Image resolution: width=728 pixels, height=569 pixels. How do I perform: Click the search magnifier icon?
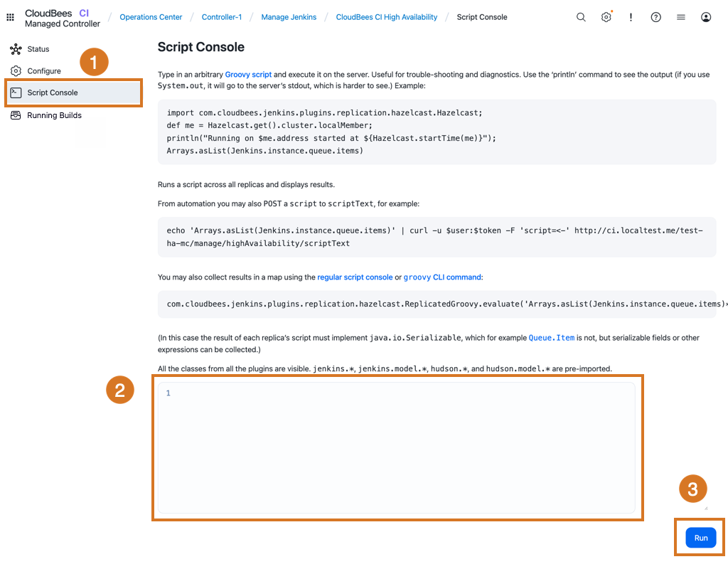tap(581, 18)
